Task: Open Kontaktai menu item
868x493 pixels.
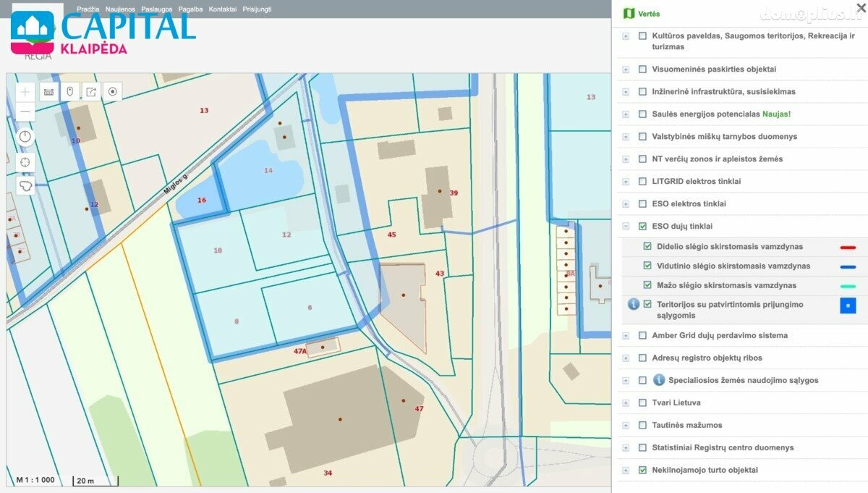Action: click(223, 9)
